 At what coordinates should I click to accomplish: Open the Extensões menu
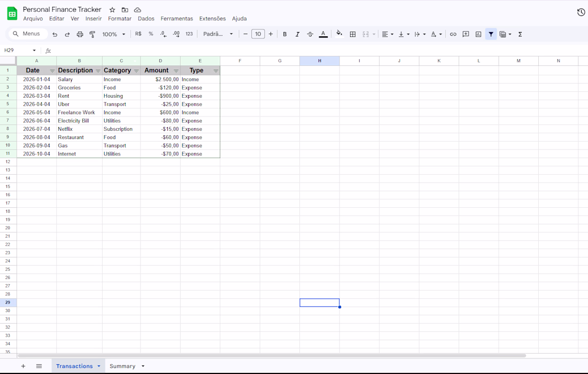pos(212,18)
